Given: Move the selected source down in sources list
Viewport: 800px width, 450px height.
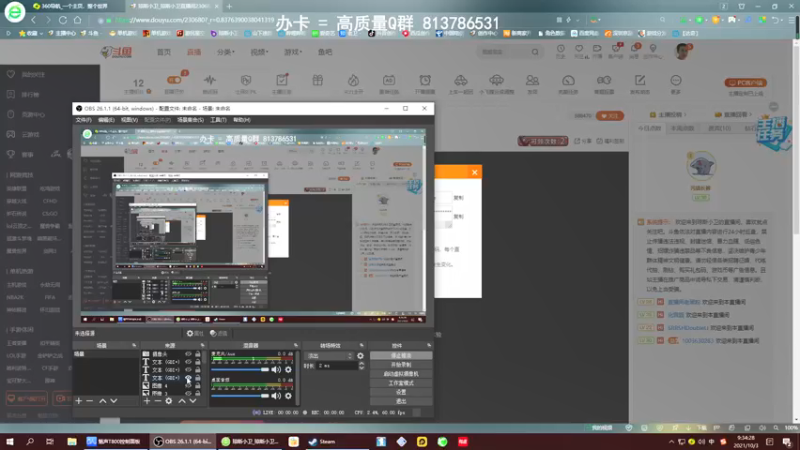Looking at the screenshot, I should point(193,401).
